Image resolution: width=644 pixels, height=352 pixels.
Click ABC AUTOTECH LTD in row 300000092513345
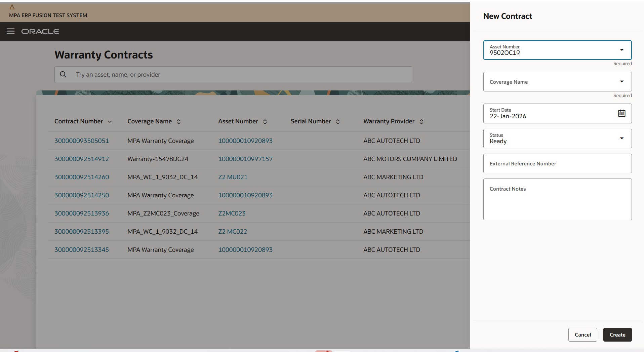pyautogui.click(x=392, y=250)
